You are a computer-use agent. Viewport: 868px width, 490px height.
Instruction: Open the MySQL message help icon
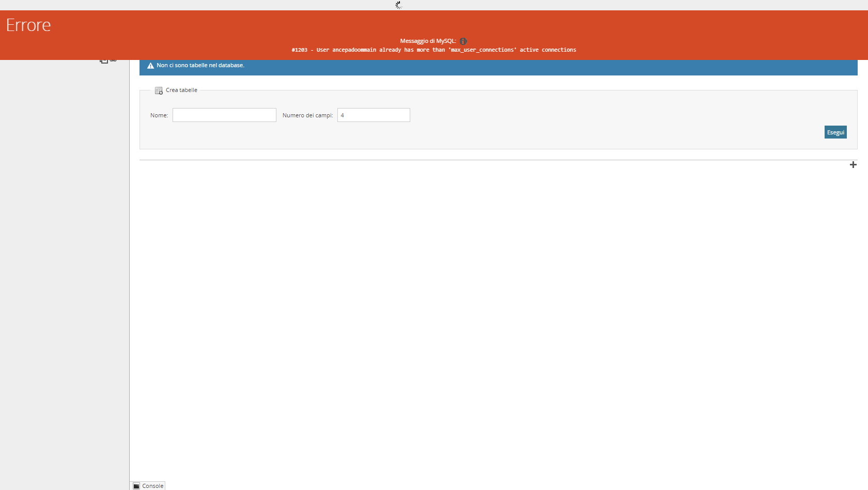point(463,41)
